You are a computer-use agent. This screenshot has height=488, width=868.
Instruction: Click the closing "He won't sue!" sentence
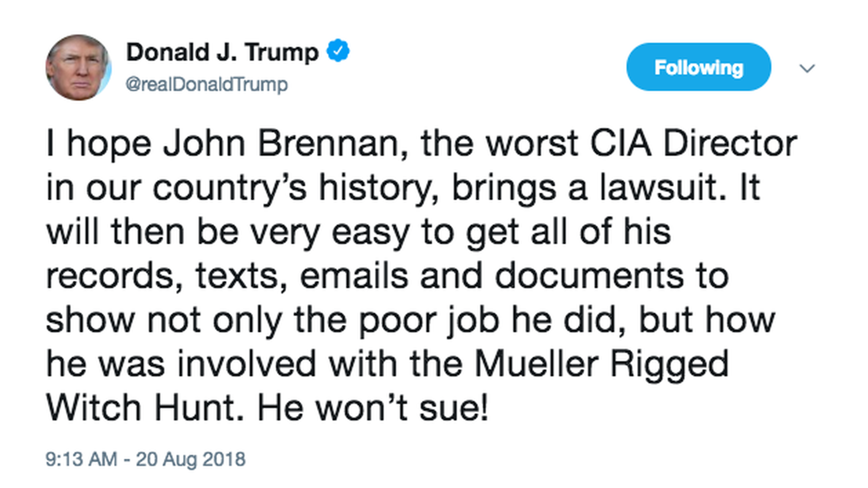tap(373, 408)
